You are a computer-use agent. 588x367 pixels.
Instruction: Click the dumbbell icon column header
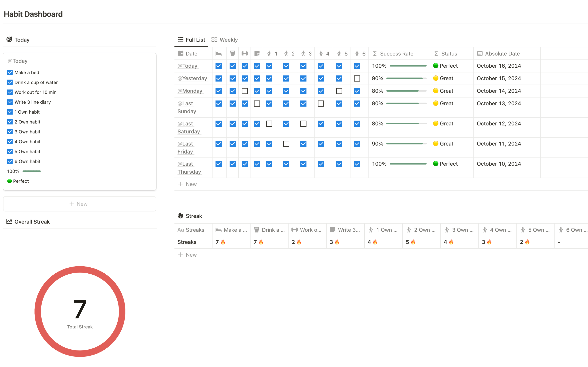point(245,54)
